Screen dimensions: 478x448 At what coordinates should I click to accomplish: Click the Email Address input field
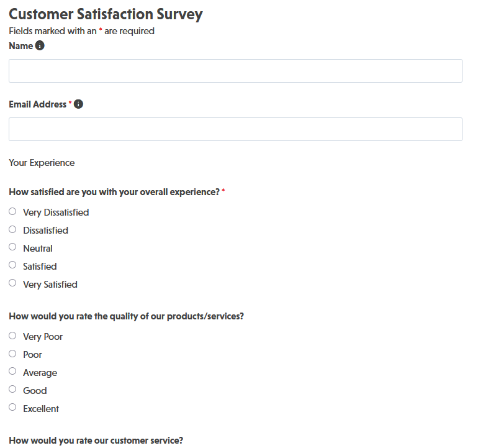[235, 129]
